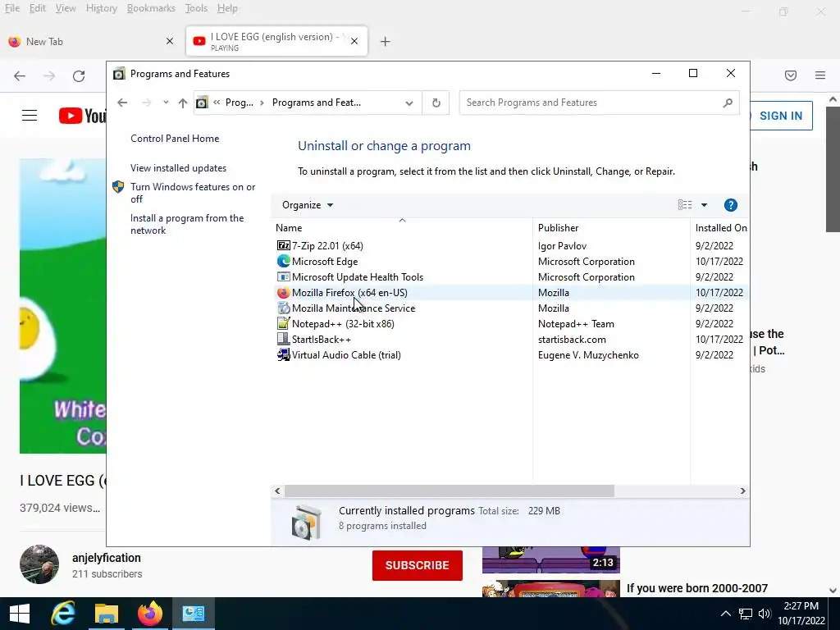Open File Explorer from the taskbar
840x630 pixels.
coord(107,614)
